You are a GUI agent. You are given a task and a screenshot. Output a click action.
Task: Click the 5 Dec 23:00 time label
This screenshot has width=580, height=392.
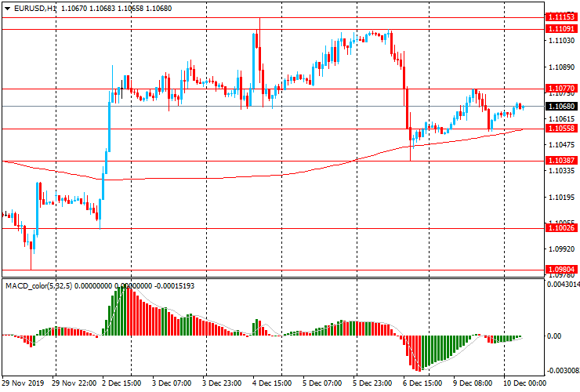tap(372, 383)
